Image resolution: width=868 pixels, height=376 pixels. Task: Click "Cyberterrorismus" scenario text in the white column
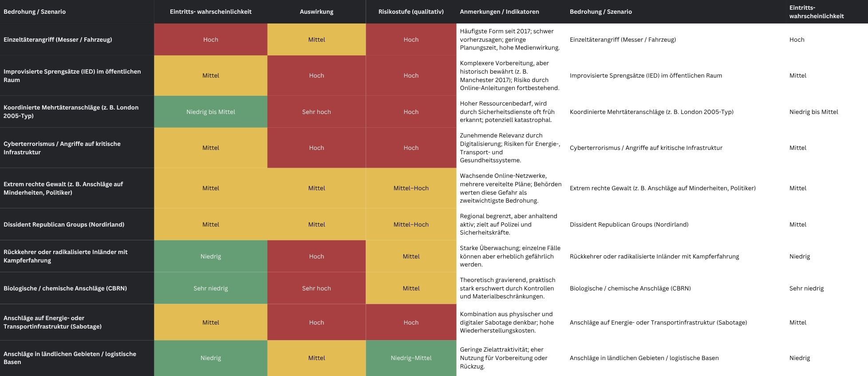pos(646,148)
